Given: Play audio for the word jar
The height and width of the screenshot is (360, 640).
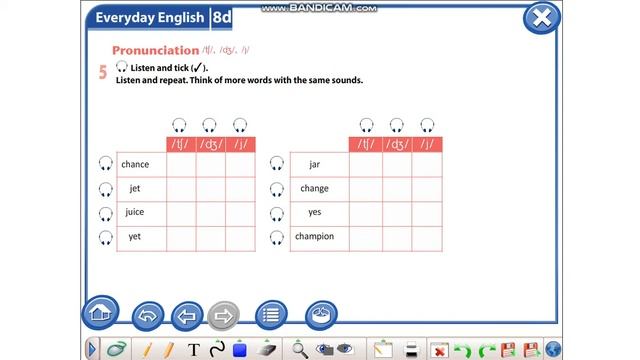Looking at the screenshot, I should tap(277, 163).
